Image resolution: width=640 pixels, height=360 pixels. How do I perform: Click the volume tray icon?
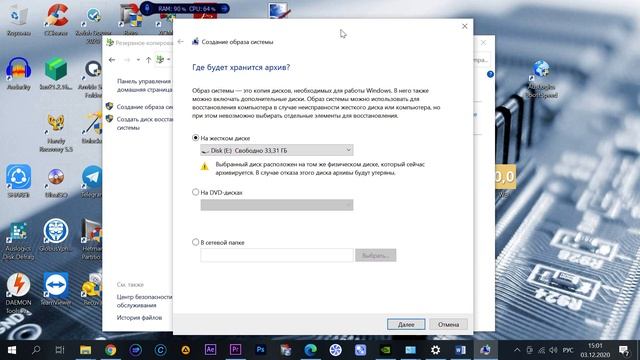coord(553,350)
